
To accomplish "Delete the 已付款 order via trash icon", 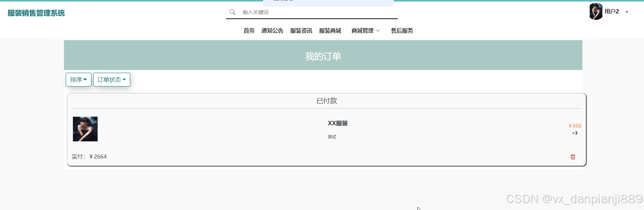I will tap(573, 157).
